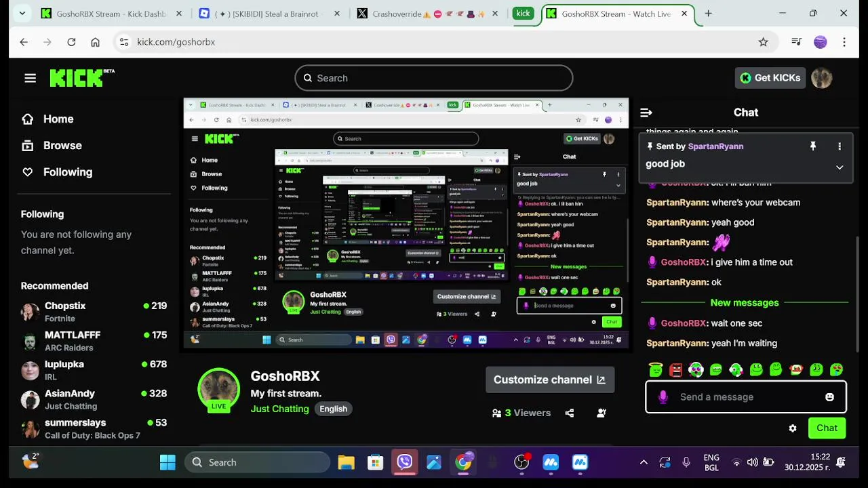Open luplupka recommended channel
The image size is (868, 488).
(94, 370)
